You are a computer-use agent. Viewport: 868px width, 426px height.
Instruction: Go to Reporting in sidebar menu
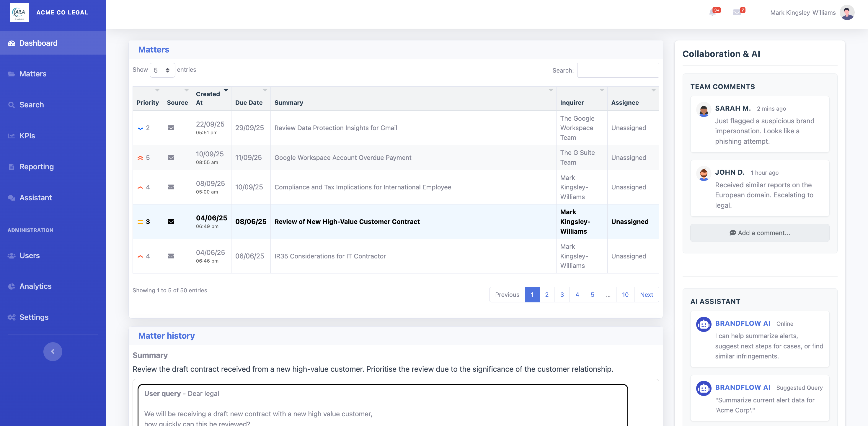point(36,167)
